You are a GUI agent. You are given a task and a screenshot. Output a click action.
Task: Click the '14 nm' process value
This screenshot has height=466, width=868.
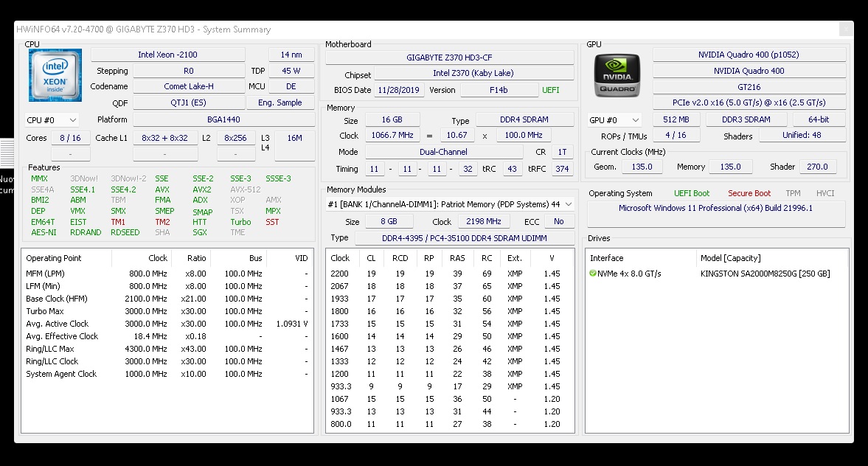(x=291, y=55)
